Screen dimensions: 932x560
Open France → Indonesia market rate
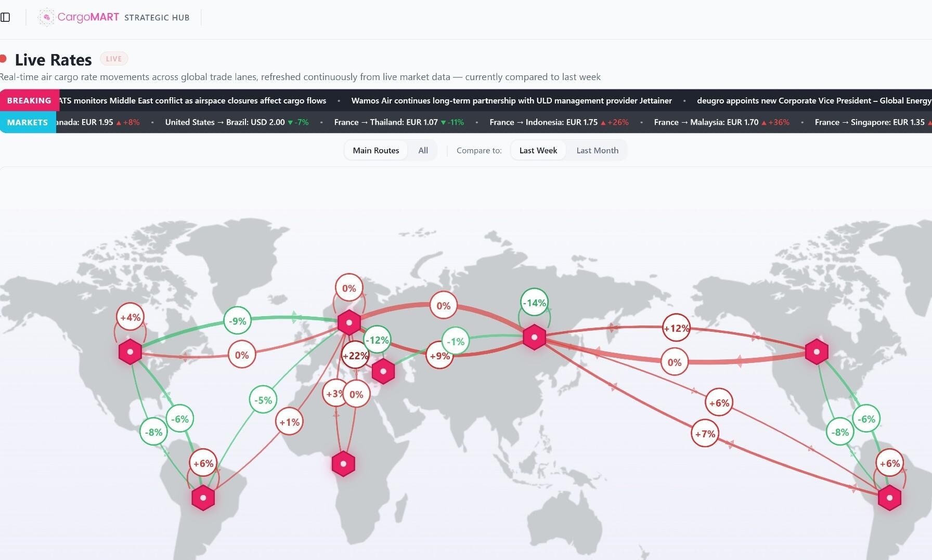[559, 122]
